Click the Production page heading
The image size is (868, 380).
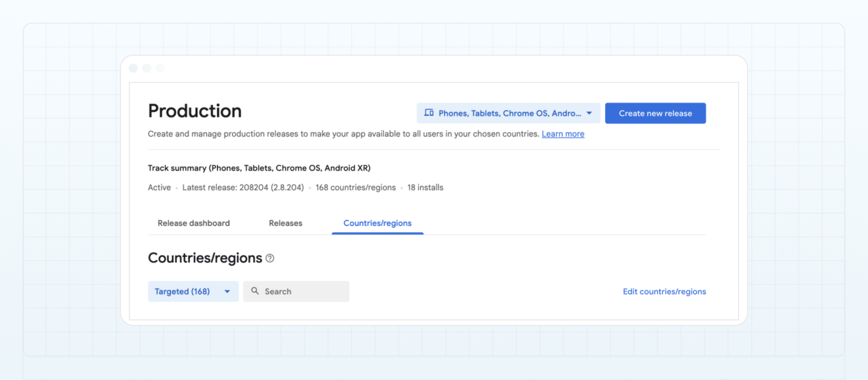click(x=194, y=110)
